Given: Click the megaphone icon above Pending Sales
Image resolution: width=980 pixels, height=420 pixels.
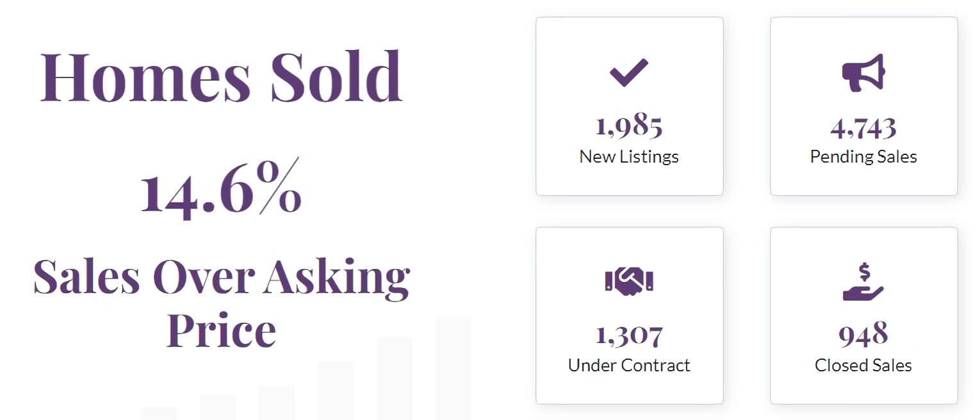Looking at the screenshot, I should tap(863, 72).
